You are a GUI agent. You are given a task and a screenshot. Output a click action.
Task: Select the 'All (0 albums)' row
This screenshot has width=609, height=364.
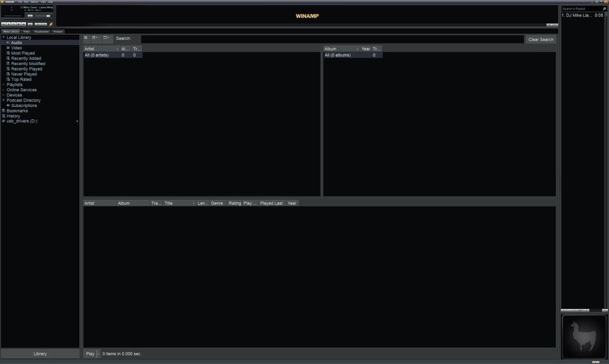[353, 55]
